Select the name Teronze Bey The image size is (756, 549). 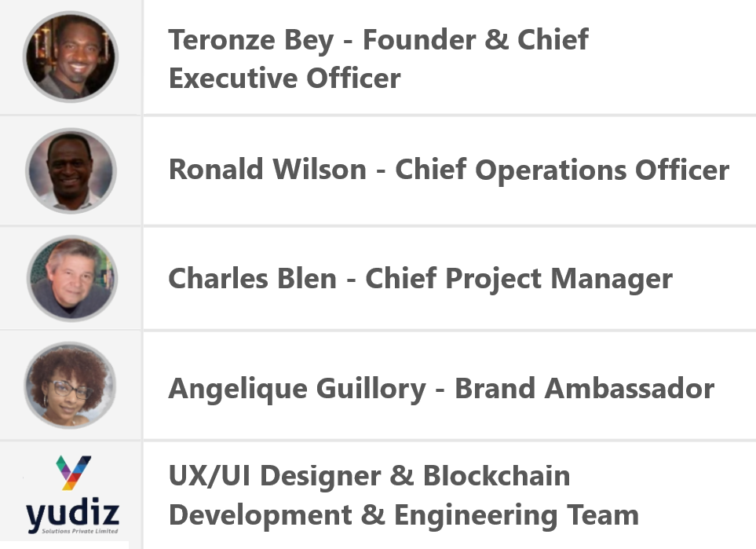tap(250, 40)
